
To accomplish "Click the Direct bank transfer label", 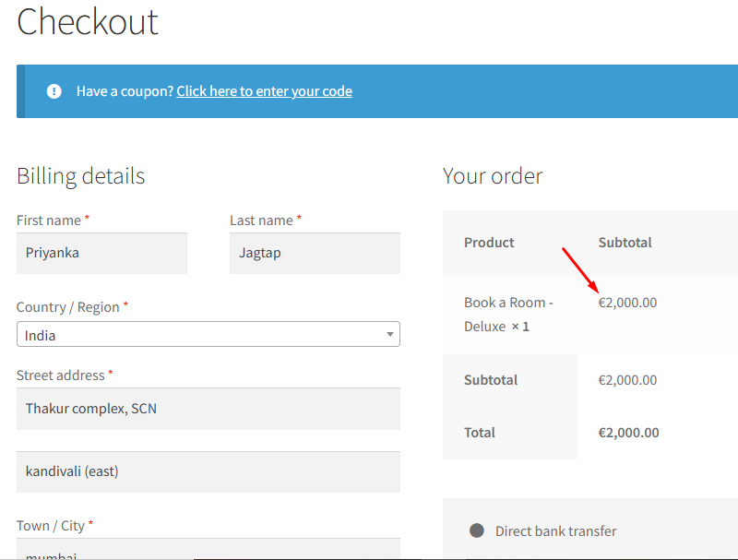I will click(555, 530).
